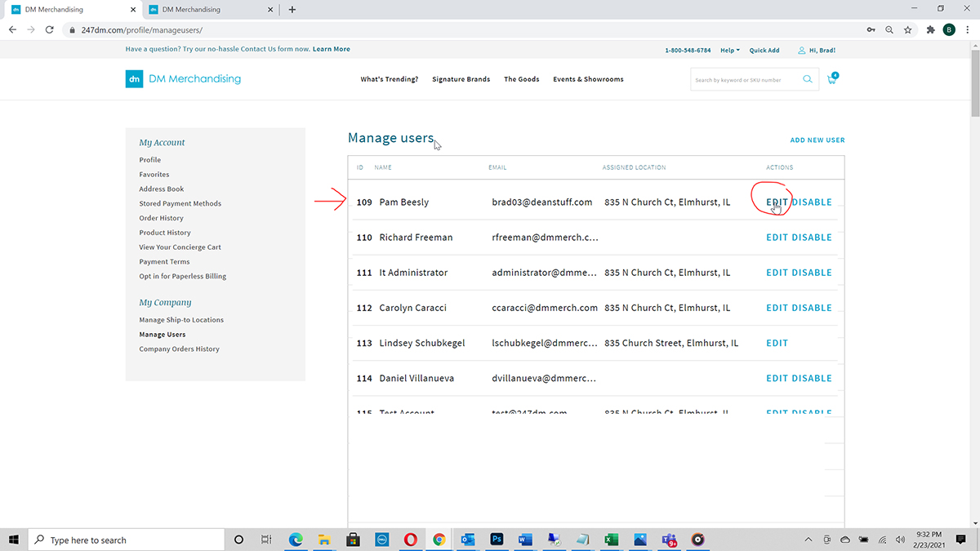Open the Chrome profile B avatar
The height and width of the screenshot is (551, 980).
[949, 29]
